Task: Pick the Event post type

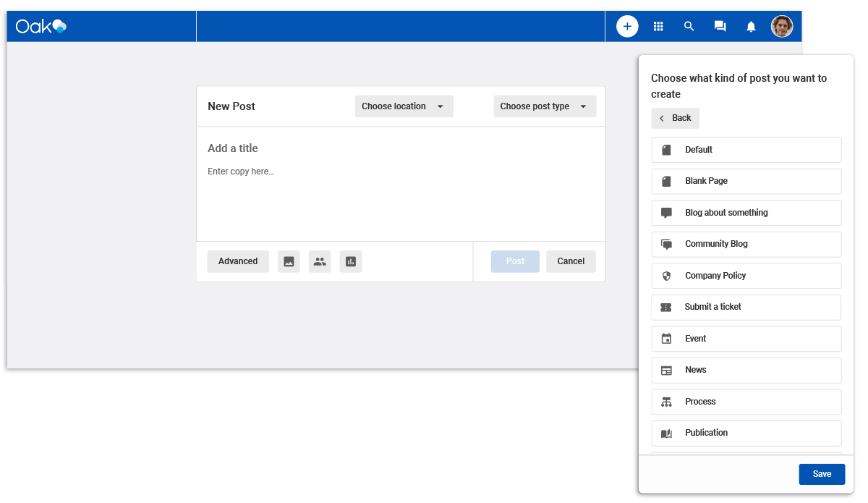Action: tap(746, 339)
